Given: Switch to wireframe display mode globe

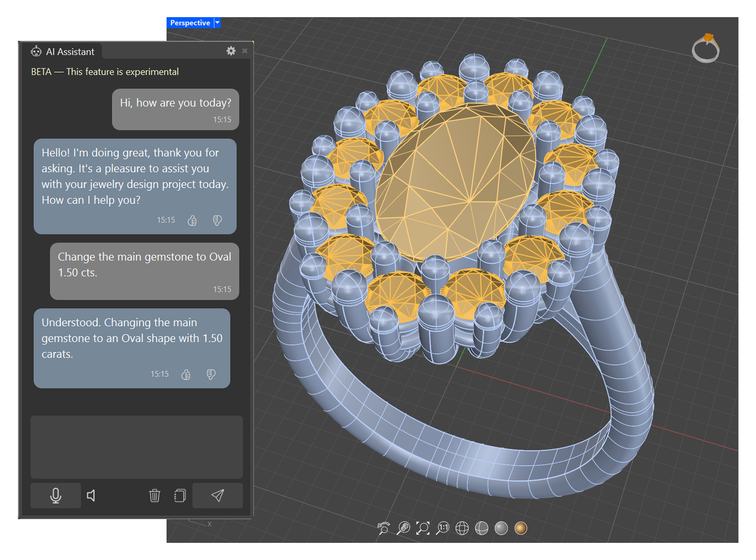Looking at the screenshot, I should tap(462, 528).
